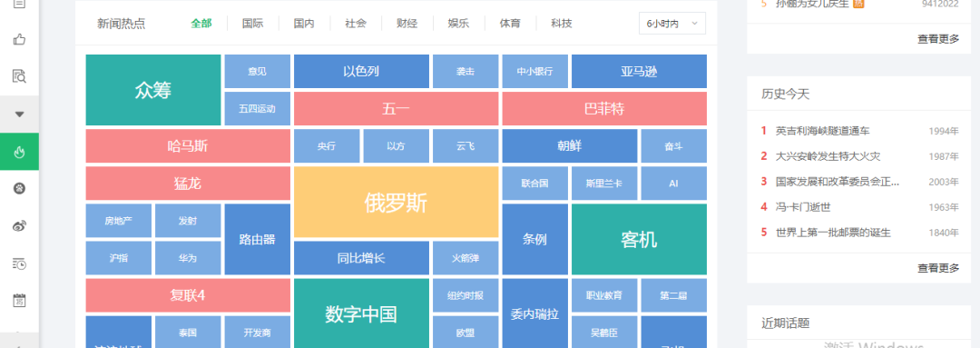Click 查看更多 under 历史今天
Screen dimensions: 980x348
[938, 268]
